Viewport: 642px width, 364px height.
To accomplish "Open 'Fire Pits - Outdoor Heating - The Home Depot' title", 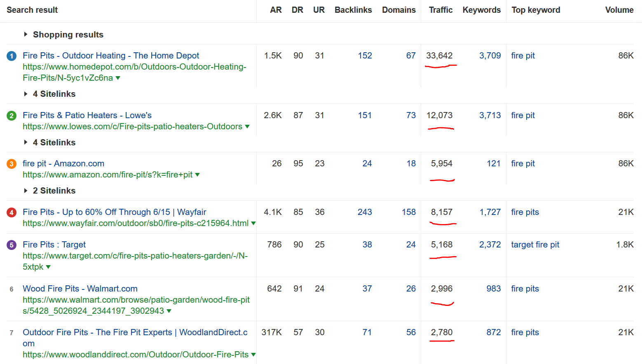I will pyautogui.click(x=111, y=56).
